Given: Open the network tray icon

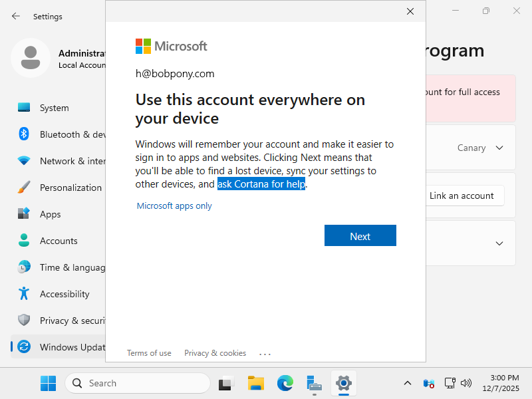Looking at the screenshot, I should (x=450, y=383).
